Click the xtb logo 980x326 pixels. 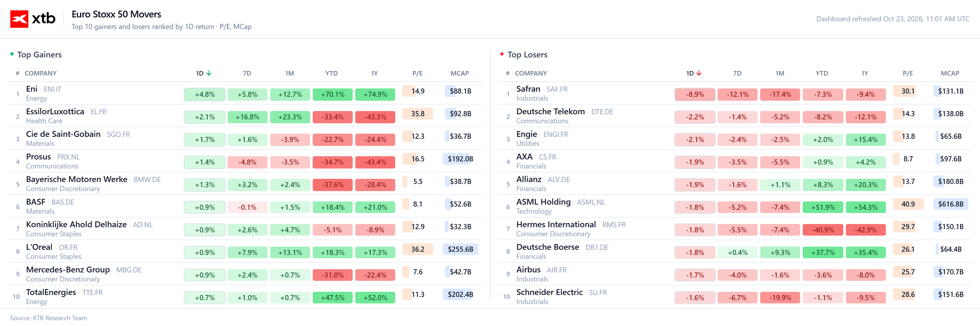33,19
